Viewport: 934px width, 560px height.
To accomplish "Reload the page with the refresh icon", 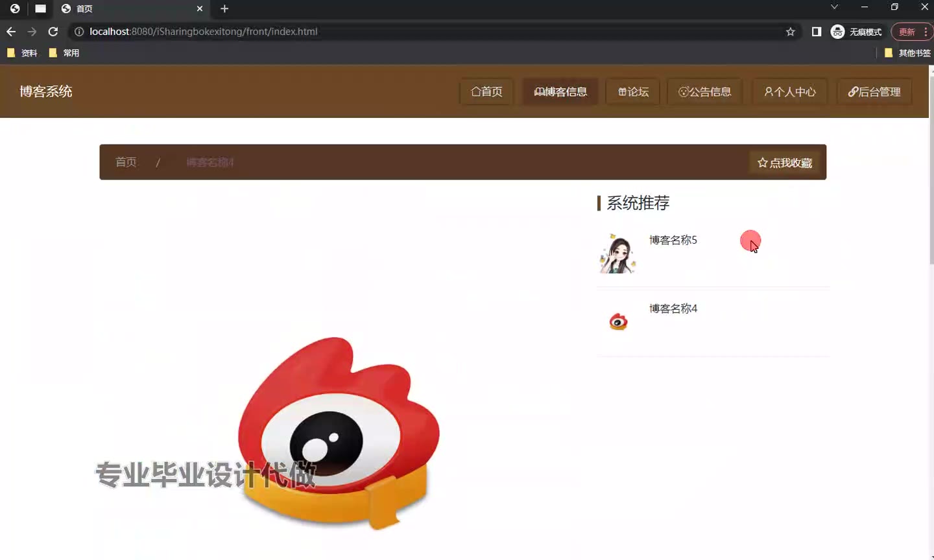I will pos(53,31).
